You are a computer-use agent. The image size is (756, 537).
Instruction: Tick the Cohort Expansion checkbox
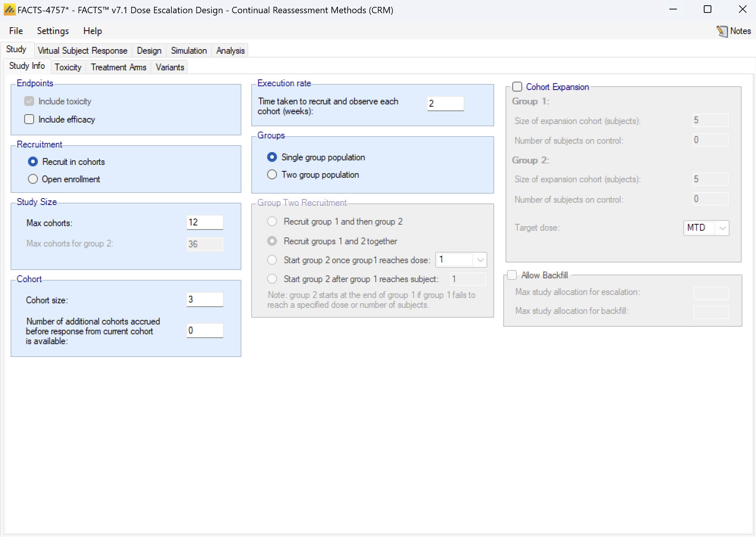pyautogui.click(x=517, y=87)
